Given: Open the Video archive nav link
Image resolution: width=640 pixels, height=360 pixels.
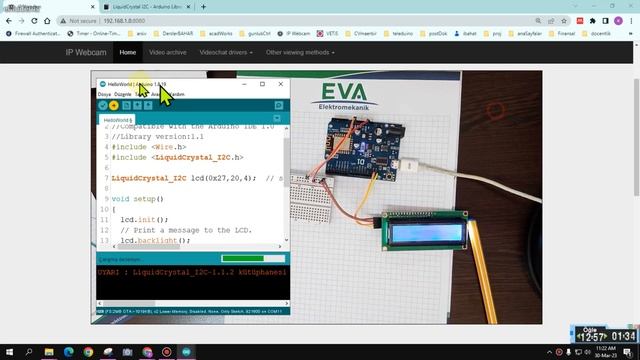Looking at the screenshot, I should (x=167, y=52).
